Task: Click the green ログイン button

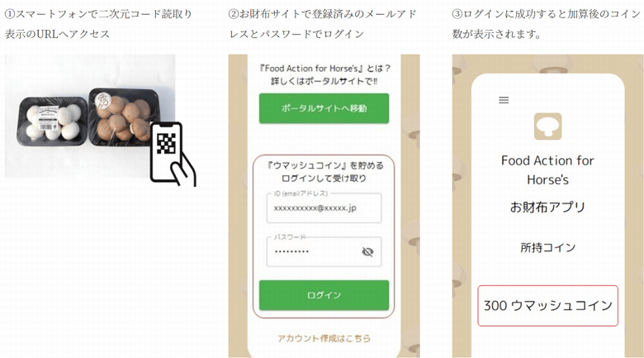Action: coord(324,295)
